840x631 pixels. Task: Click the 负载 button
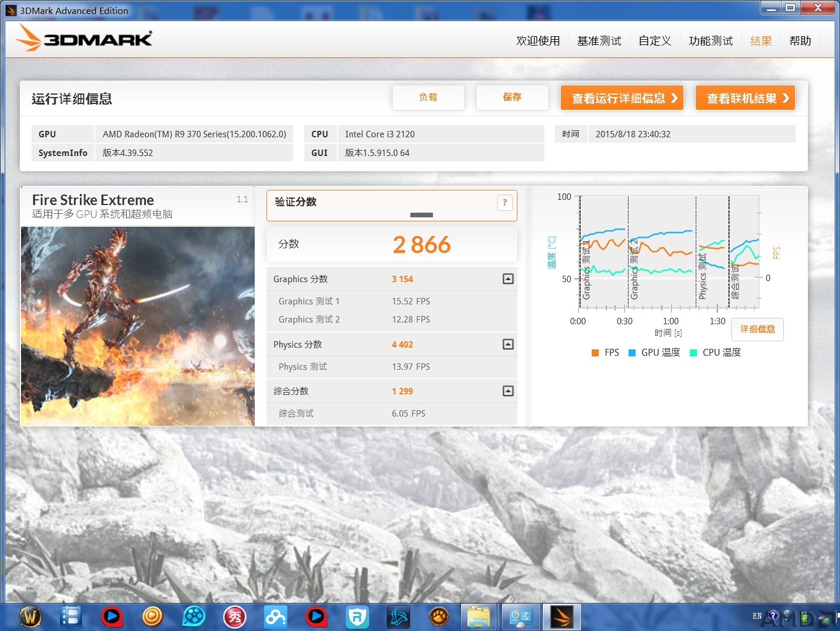click(x=428, y=98)
